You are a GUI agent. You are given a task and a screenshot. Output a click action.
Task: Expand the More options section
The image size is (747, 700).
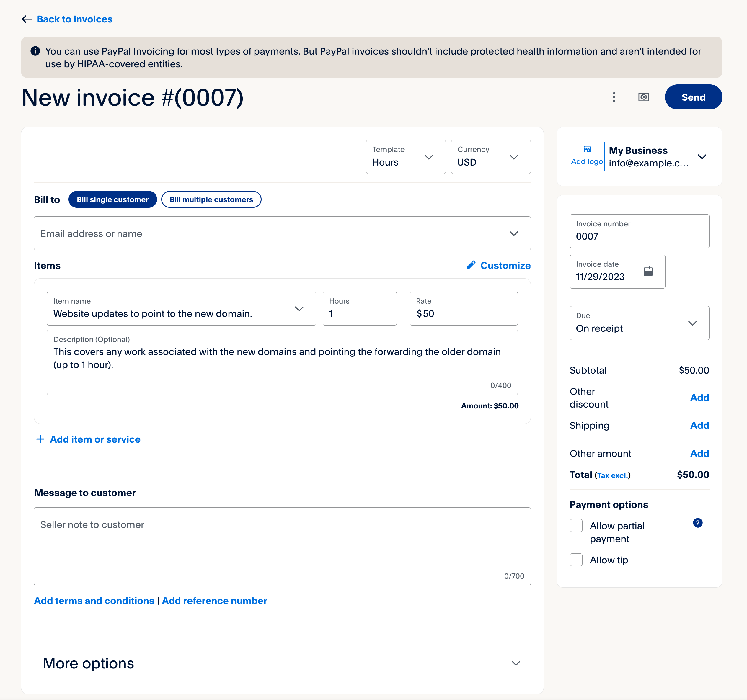[516, 663]
